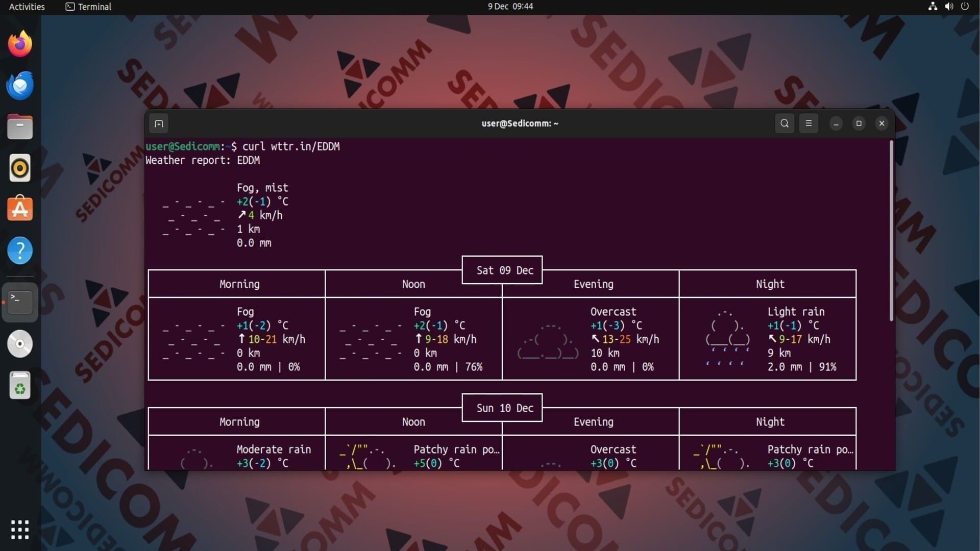Maximize the terminal window
The height and width of the screenshot is (551, 980).
(x=859, y=123)
